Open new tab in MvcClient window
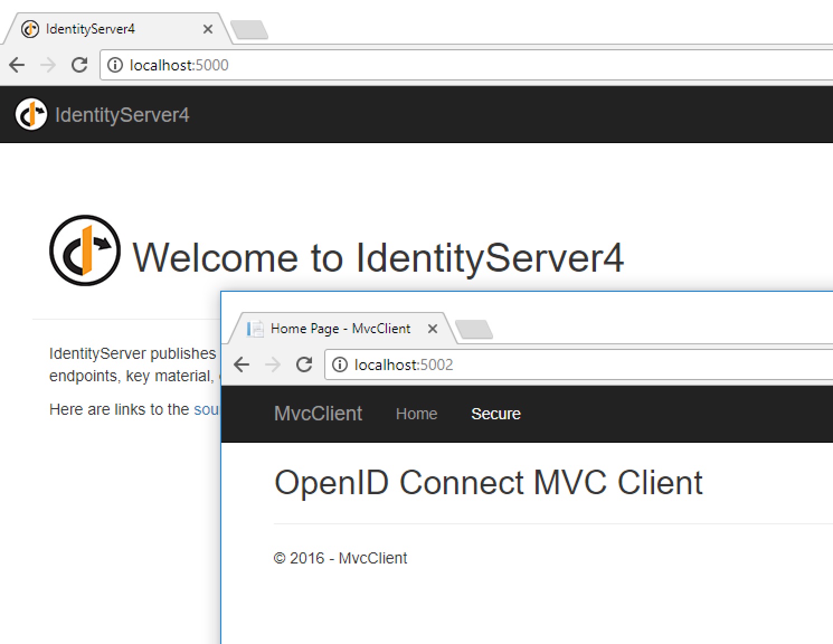Viewport: 833px width, 644px height. tap(474, 329)
